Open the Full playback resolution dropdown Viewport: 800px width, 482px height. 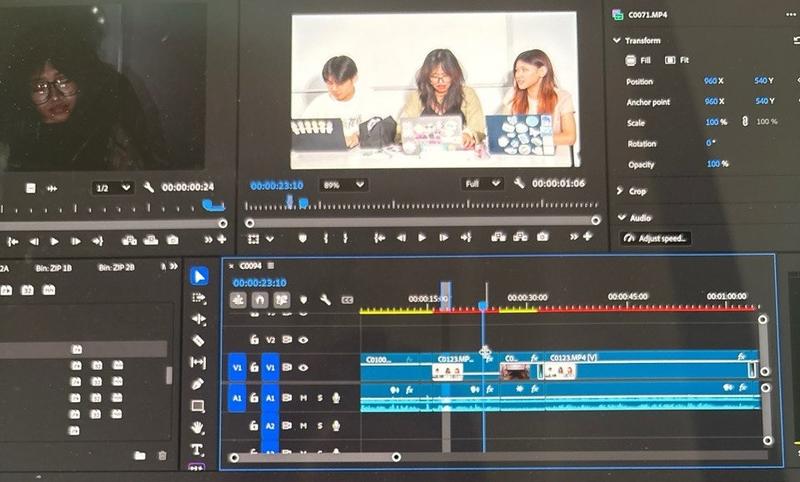coord(482,185)
